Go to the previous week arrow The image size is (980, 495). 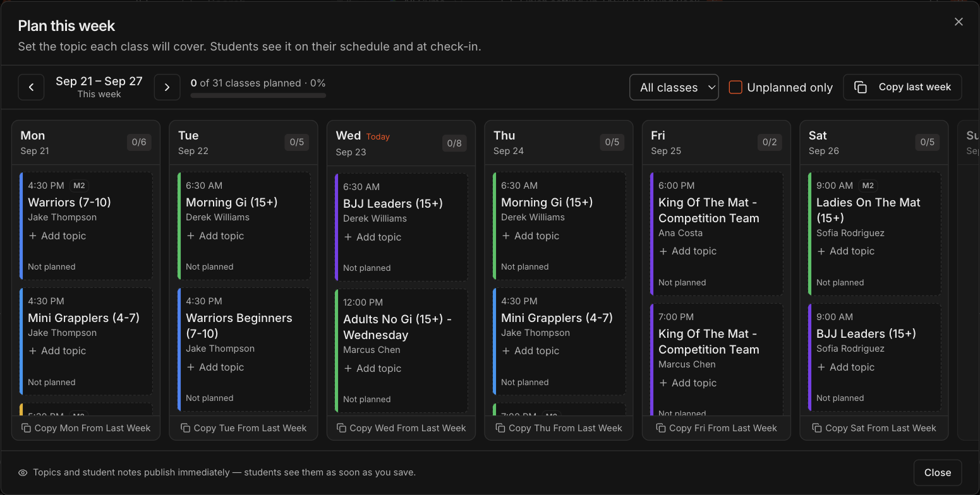(31, 87)
